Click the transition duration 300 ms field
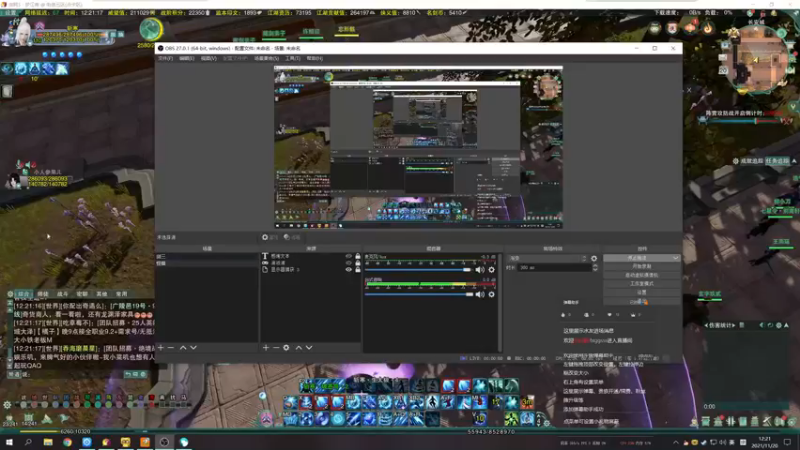800x450 pixels. point(555,267)
